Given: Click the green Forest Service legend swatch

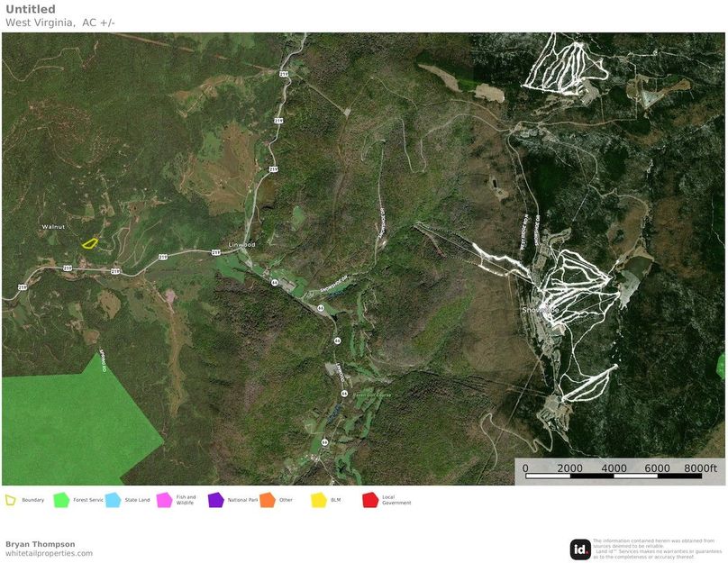Looking at the screenshot, I should (61, 500).
